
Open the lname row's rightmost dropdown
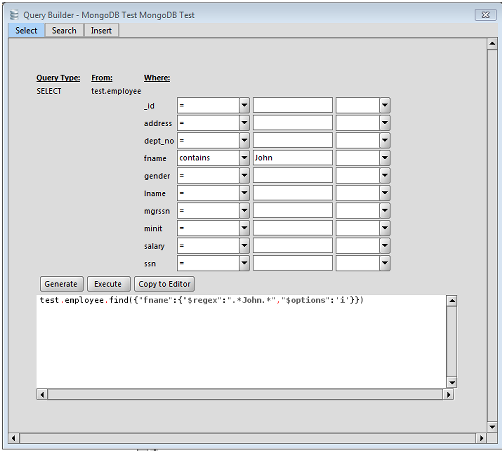(363, 193)
